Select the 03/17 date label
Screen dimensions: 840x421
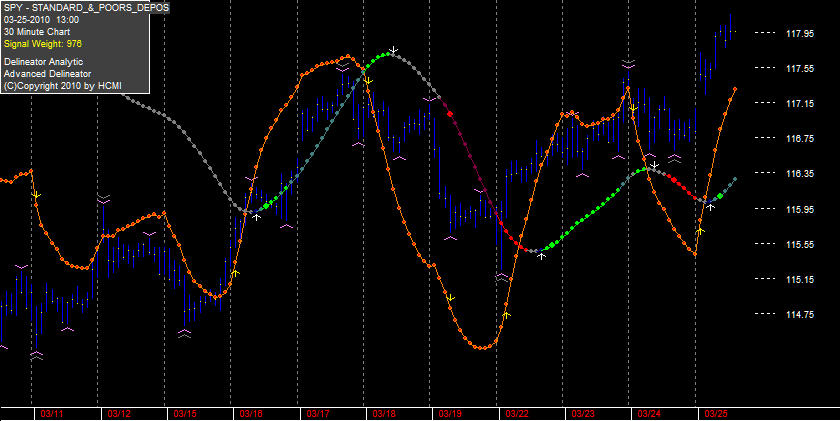coord(318,414)
